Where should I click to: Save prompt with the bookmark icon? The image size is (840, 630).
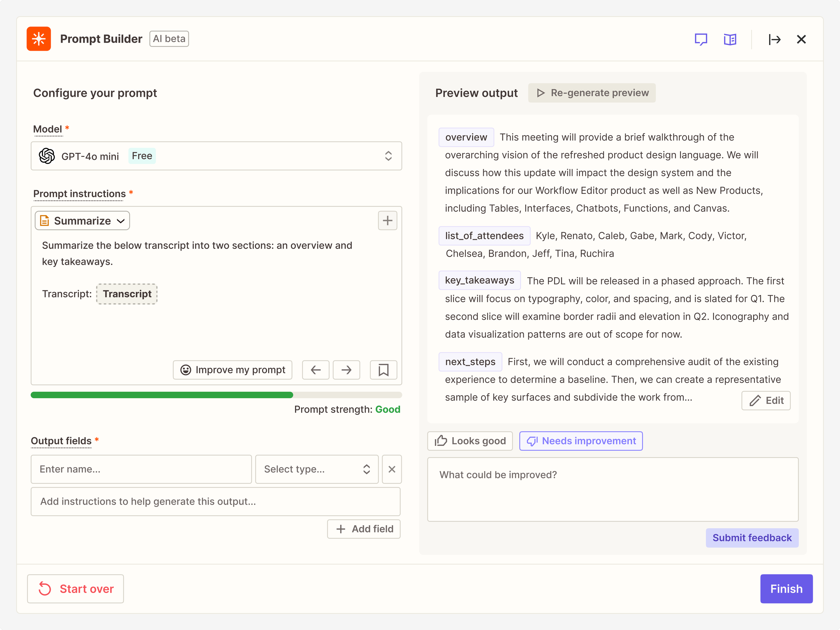coord(384,370)
